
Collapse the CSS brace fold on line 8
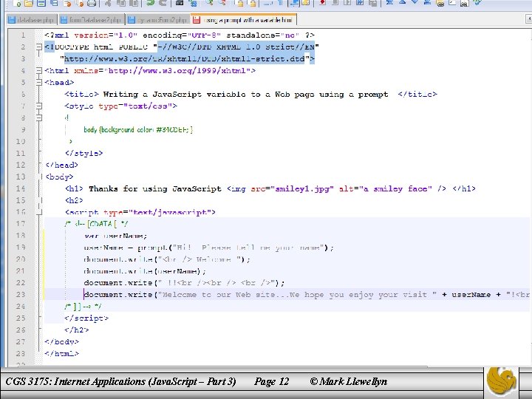39,117
